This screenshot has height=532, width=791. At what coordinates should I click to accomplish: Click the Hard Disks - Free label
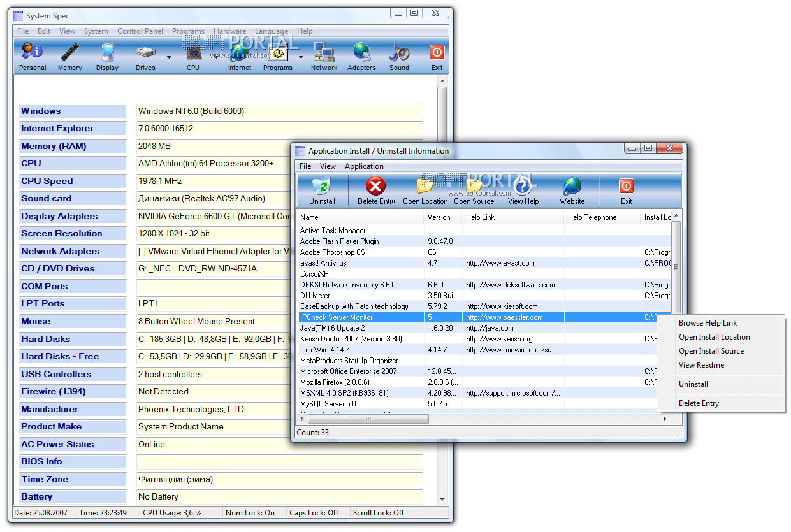pyautogui.click(x=73, y=356)
